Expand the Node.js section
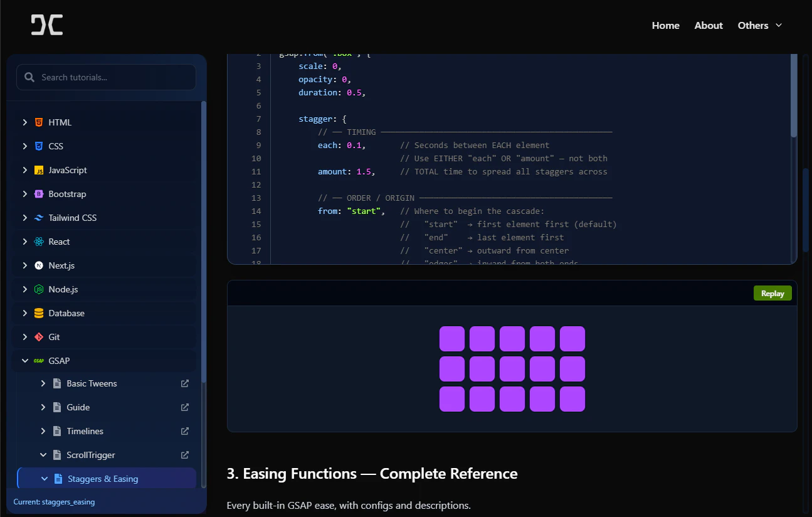Image resolution: width=812 pixels, height=517 pixels. tap(25, 289)
